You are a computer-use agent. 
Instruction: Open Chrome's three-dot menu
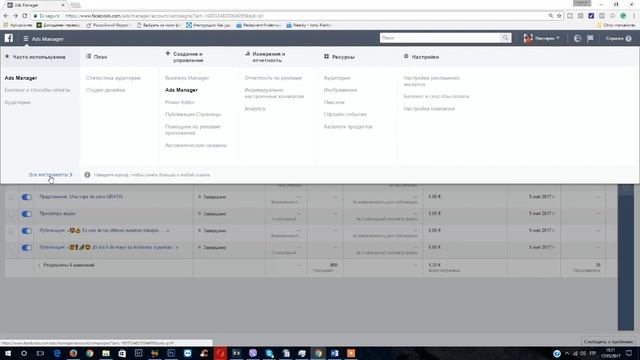click(634, 16)
